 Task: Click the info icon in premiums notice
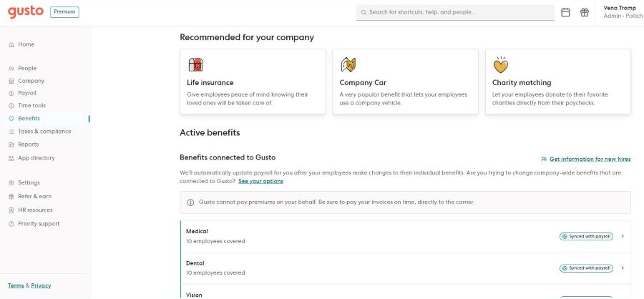[190, 202]
